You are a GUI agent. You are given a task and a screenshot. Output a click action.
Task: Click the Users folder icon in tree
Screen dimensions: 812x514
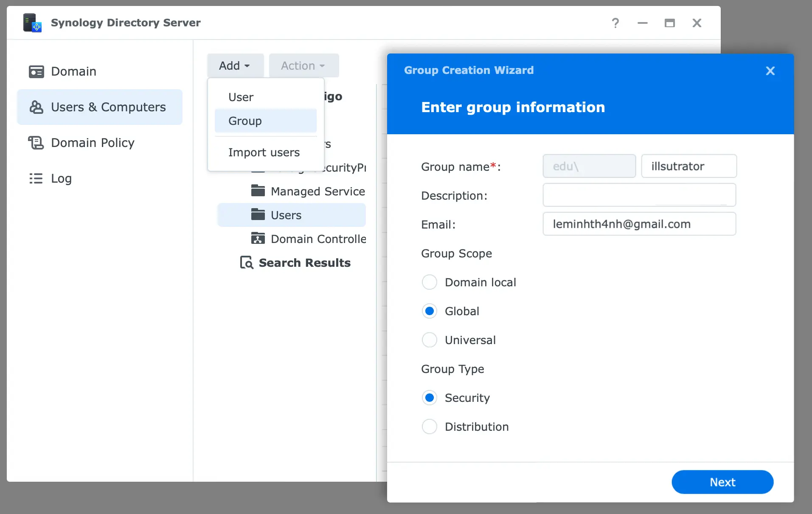(x=258, y=215)
